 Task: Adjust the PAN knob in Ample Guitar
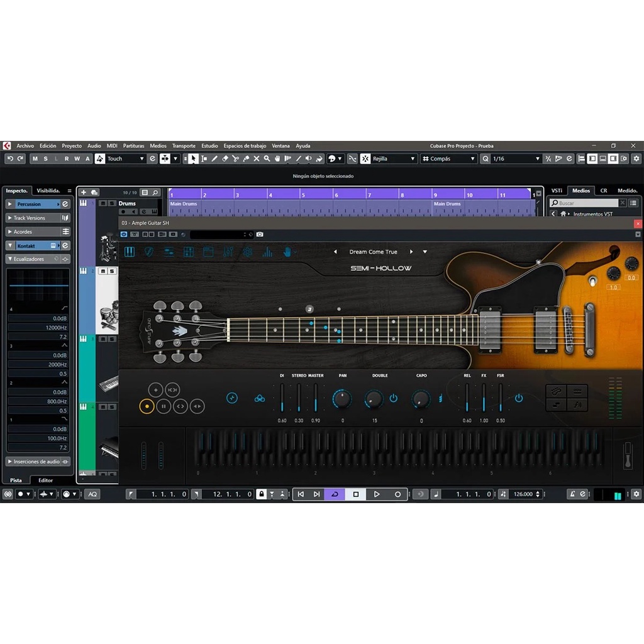coord(342,398)
